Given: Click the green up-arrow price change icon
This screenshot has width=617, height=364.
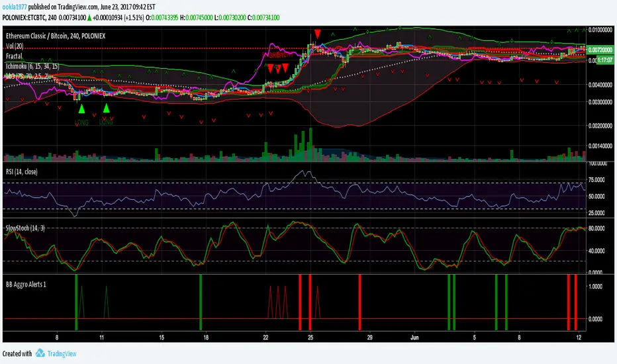Looking at the screenshot, I should coord(90,18).
